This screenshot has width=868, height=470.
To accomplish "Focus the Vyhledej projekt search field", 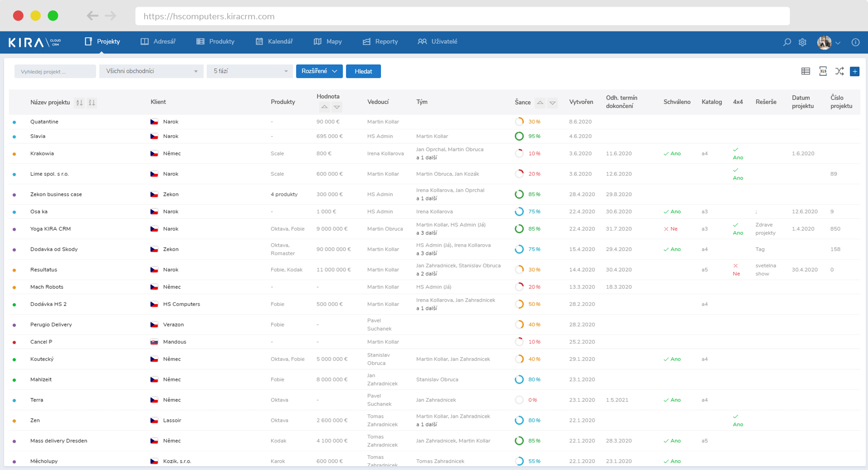I will [55, 71].
